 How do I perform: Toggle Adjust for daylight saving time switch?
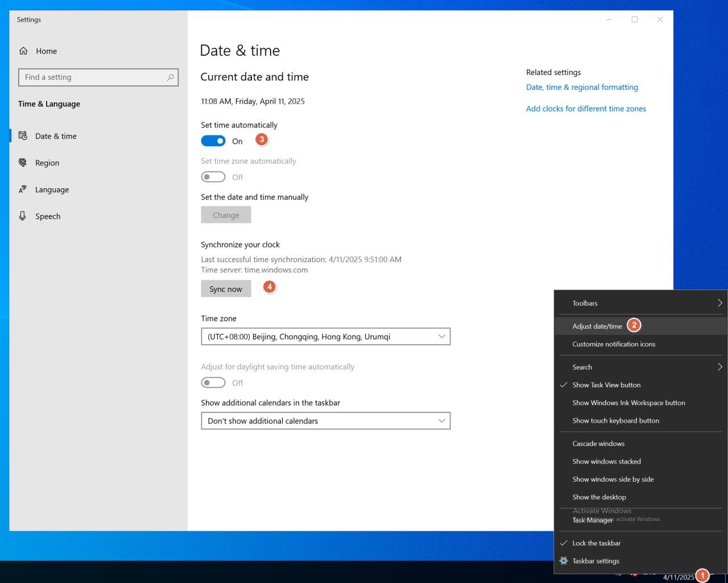(x=213, y=383)
